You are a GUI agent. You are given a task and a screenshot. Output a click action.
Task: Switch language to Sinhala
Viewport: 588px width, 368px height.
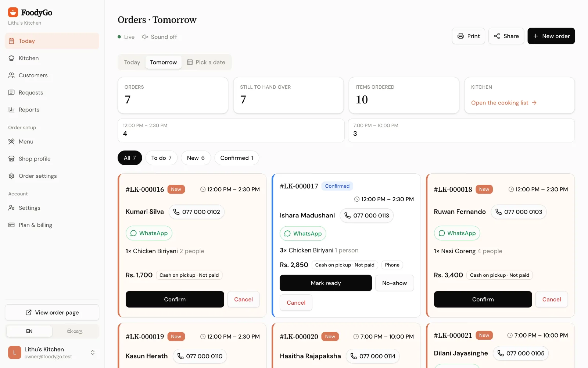(x=75, y=331)
